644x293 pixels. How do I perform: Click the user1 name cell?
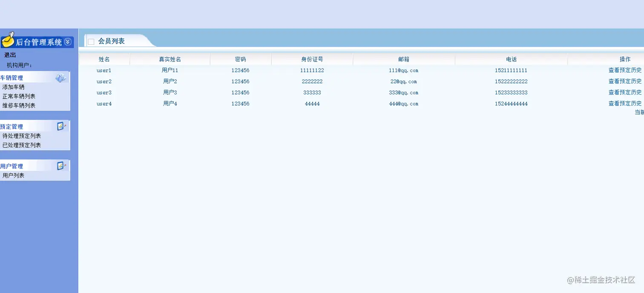[x=104, y=70]
